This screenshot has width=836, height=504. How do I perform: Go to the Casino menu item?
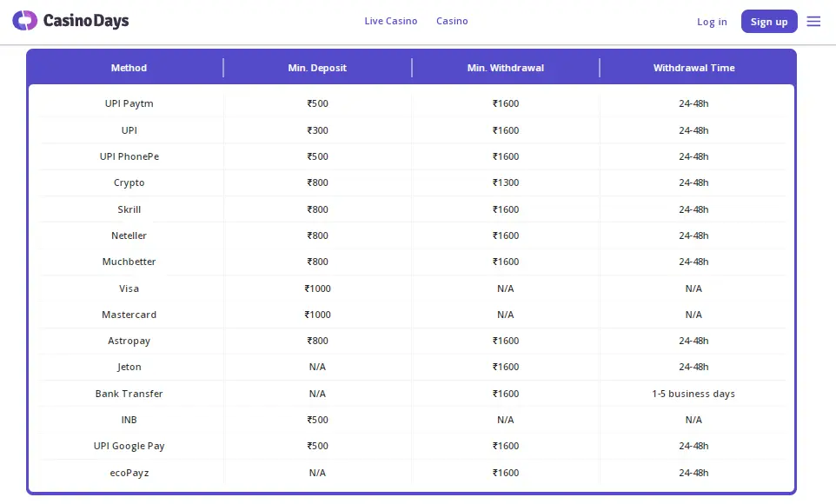coord(452,21)
